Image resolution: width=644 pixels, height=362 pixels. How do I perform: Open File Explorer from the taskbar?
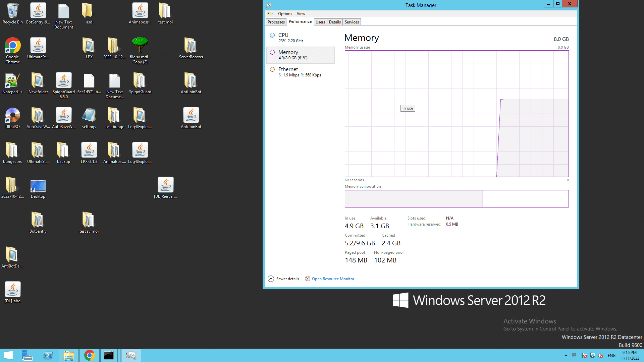tap(69, 355)
